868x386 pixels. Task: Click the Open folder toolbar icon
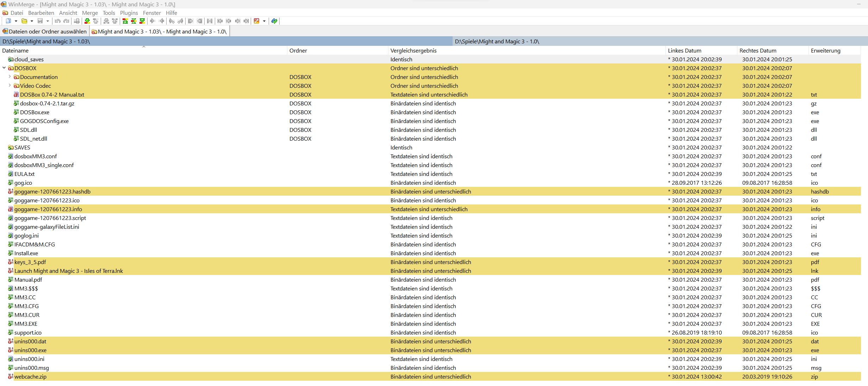pos(24,21)
